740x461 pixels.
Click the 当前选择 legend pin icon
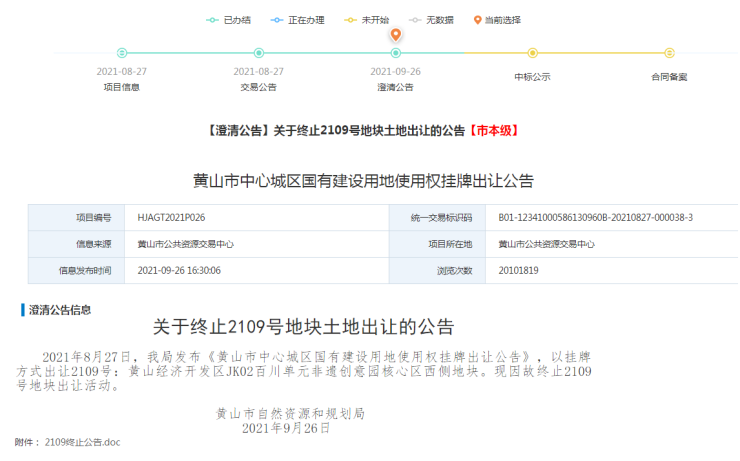pyautogui.click(x=478, y=20)
